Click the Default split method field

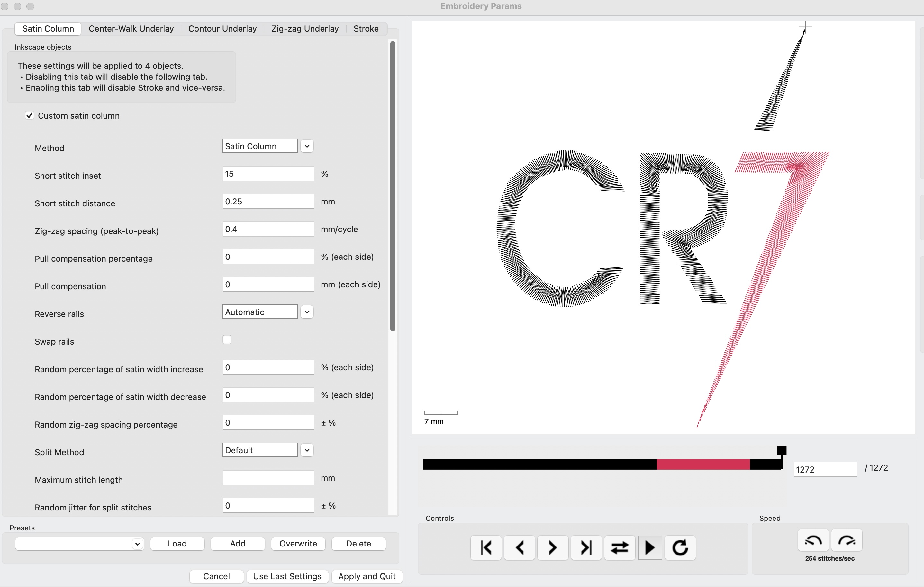point(260,450)
